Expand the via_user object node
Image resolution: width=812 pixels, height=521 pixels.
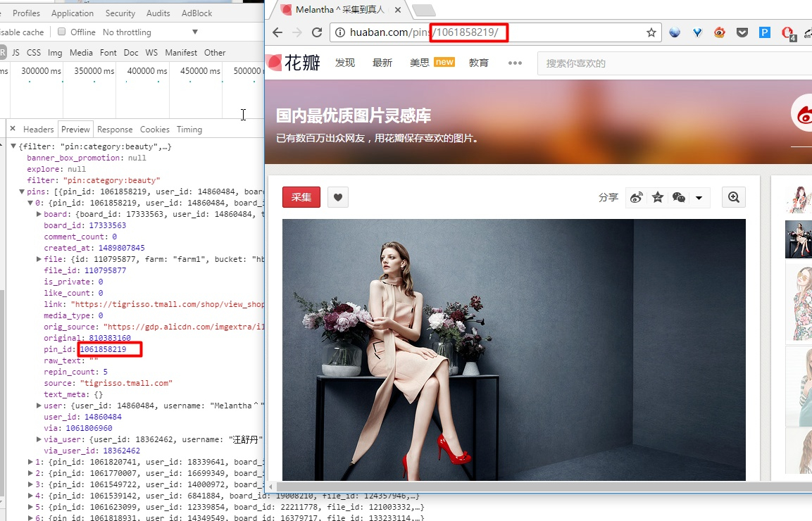(39, 439)
